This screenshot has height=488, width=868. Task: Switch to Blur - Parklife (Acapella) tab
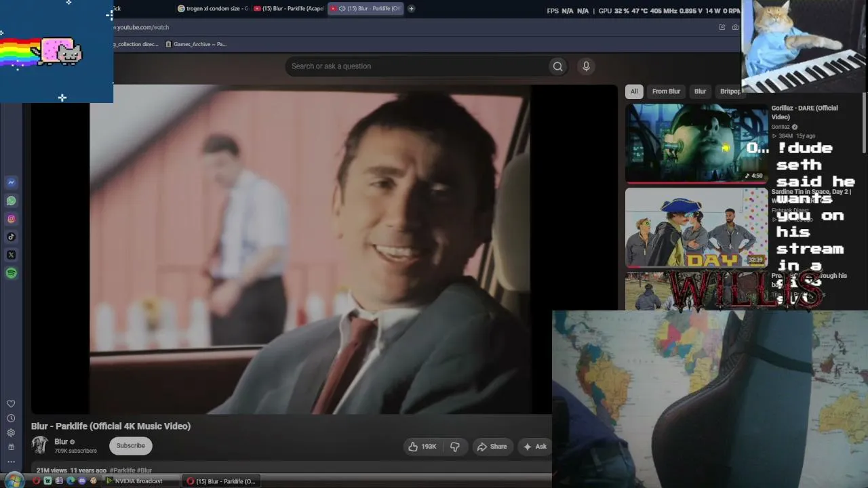tap(289, 9)
